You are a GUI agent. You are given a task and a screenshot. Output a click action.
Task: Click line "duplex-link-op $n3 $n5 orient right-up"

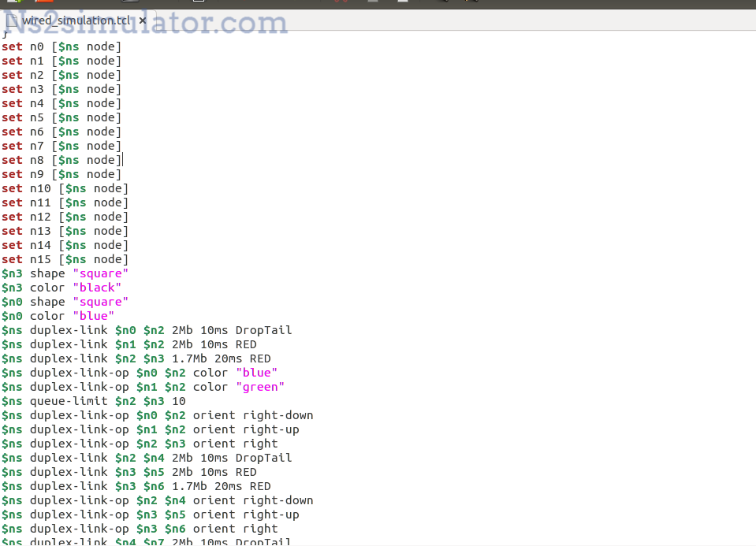coord(151,514)
